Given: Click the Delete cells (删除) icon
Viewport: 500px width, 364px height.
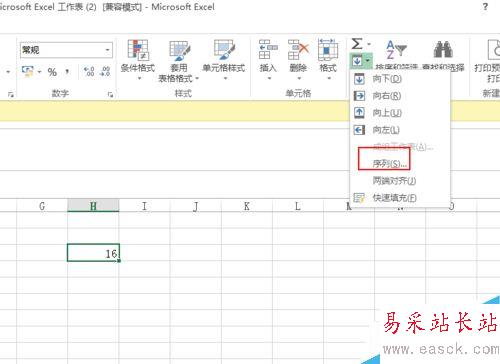Looking at the screenshot, I should point(298,50).
